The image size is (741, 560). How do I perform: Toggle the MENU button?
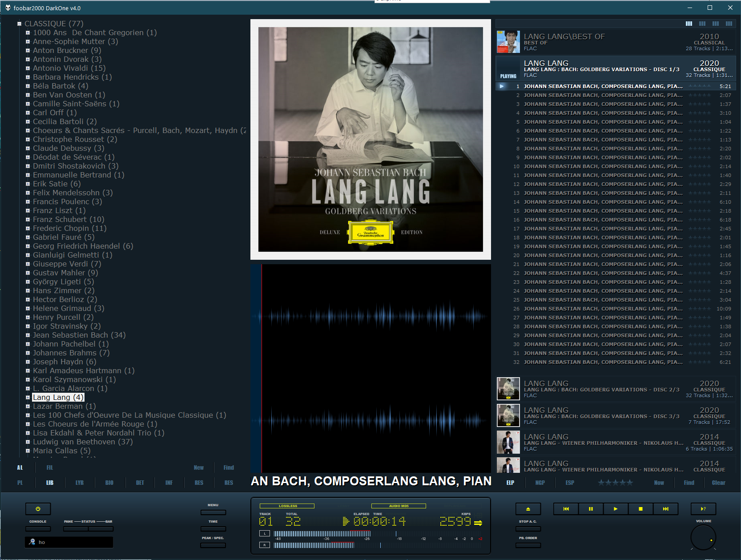pos(213,512)
